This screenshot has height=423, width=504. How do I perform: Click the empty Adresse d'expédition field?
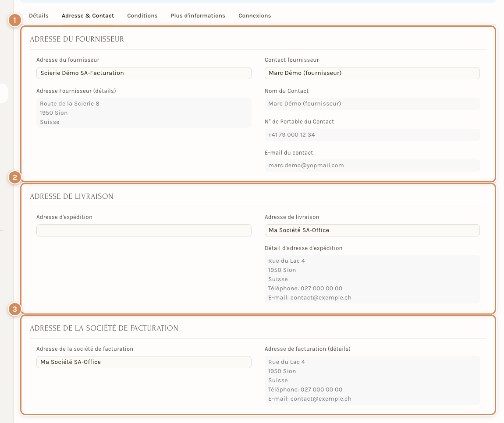click(144, 230)
